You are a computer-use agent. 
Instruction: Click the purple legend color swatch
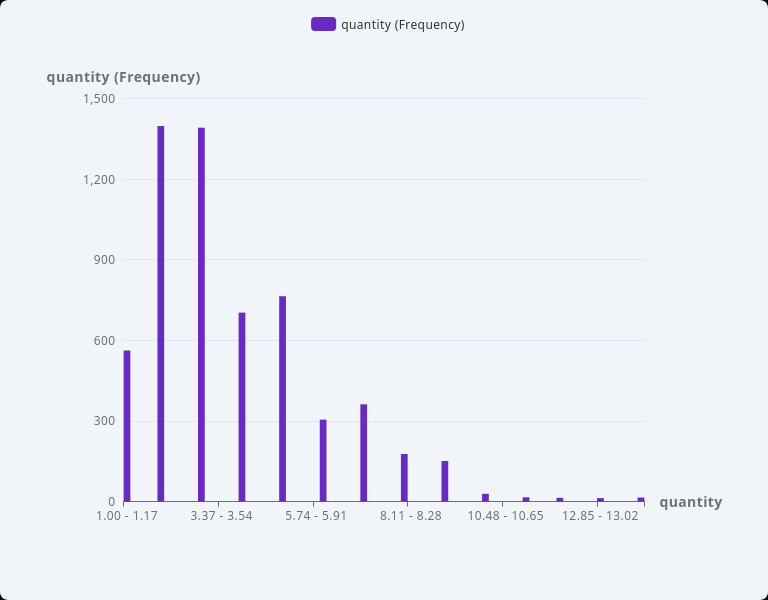323,24
